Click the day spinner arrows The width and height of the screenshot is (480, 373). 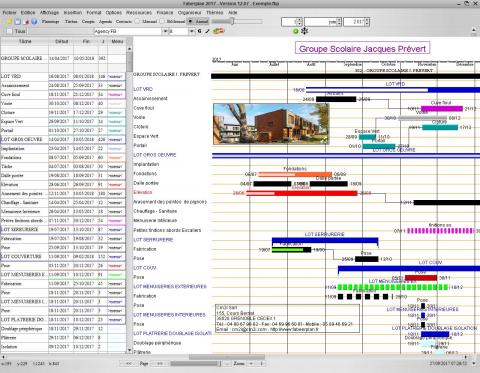[x=299, y=22]
